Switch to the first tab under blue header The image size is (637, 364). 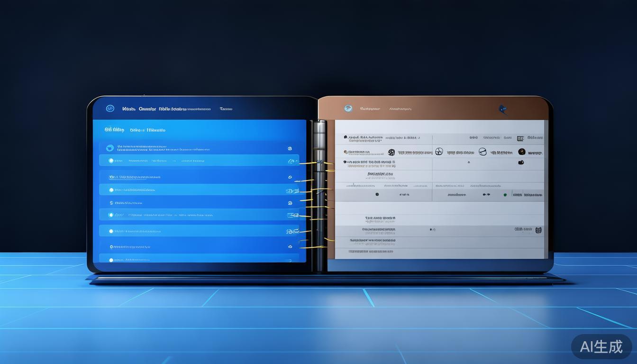(114, 129)
